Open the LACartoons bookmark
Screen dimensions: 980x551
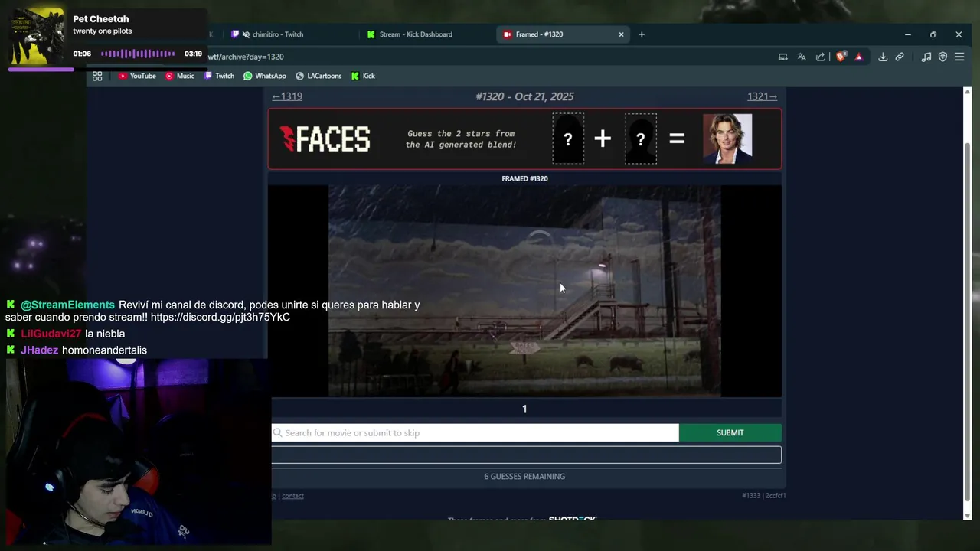(x=318, y=76)
